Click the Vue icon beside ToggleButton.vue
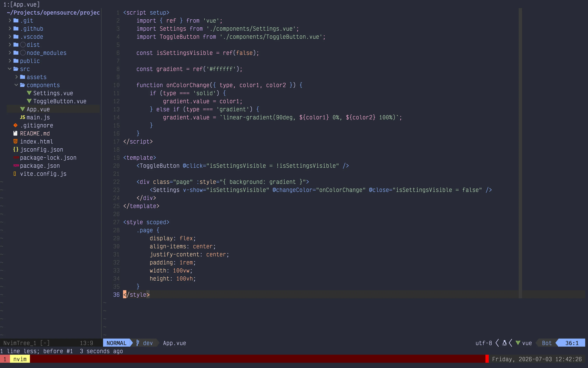Image resolution: width=588 pixels, height=368 pixels. 29,101
